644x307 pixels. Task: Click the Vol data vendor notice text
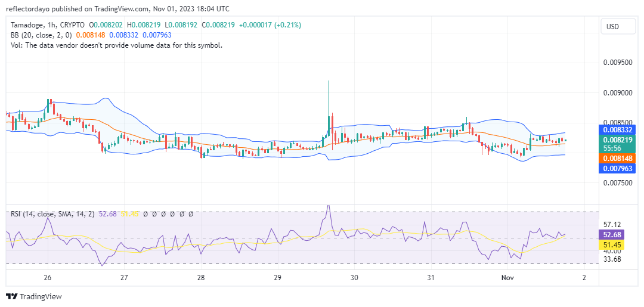point(116,45)
